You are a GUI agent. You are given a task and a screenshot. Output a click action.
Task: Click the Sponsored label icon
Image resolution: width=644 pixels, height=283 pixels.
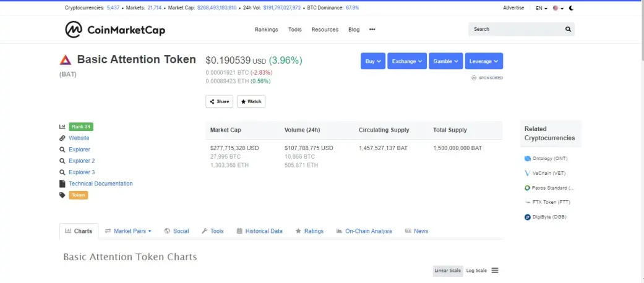pos(473,78)
